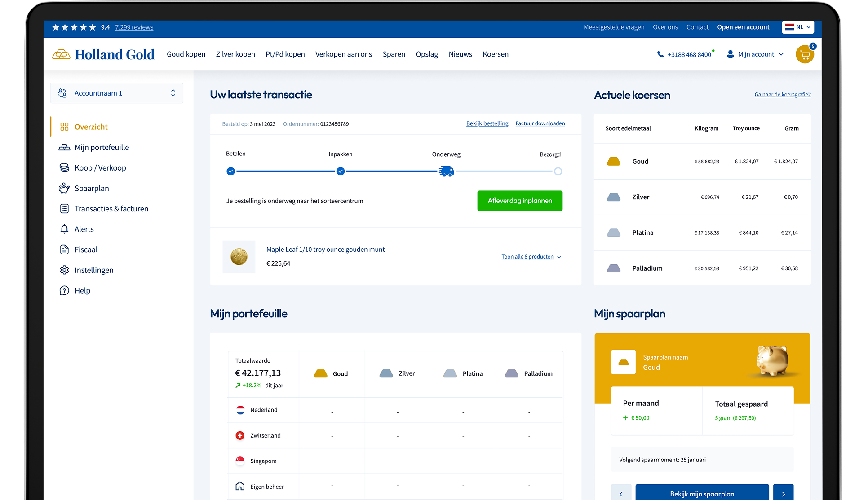
Task: Open the NL language dropdown
Action: point(798,27)
